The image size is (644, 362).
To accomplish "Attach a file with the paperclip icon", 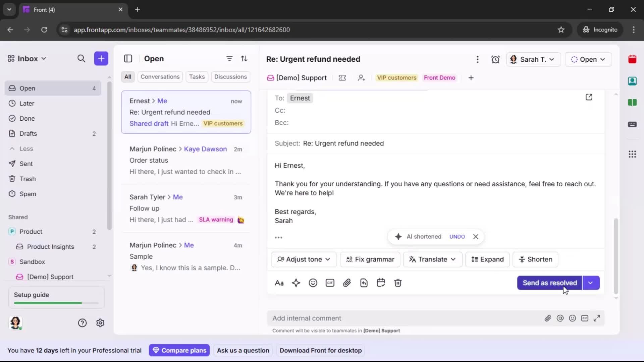I will pyautogui.click(x=347, y=283).
